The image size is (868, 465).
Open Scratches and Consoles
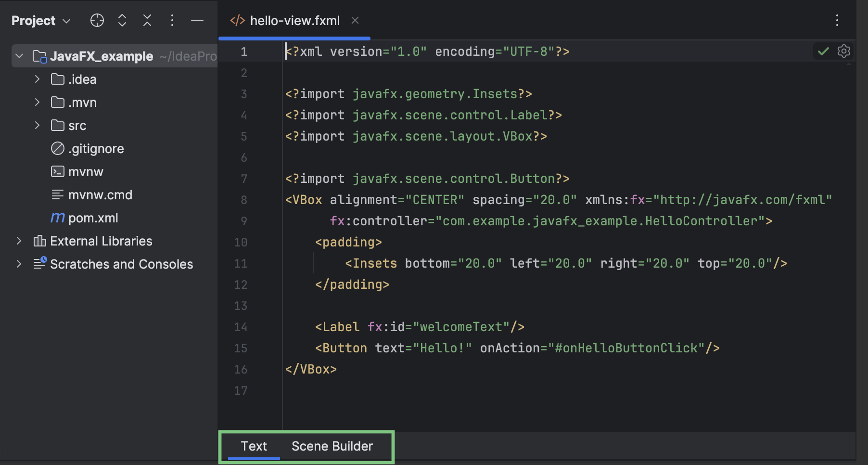pyautogui.click(x=121, y=264)
